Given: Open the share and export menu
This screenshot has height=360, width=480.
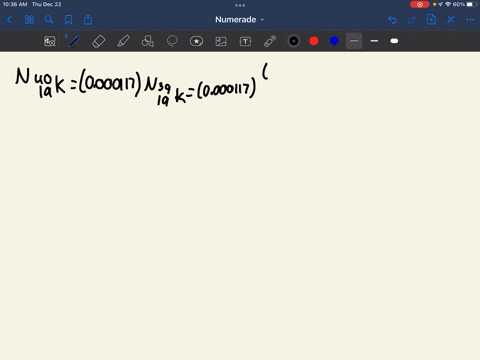Looking at the screenshot, I should [88, 20].
